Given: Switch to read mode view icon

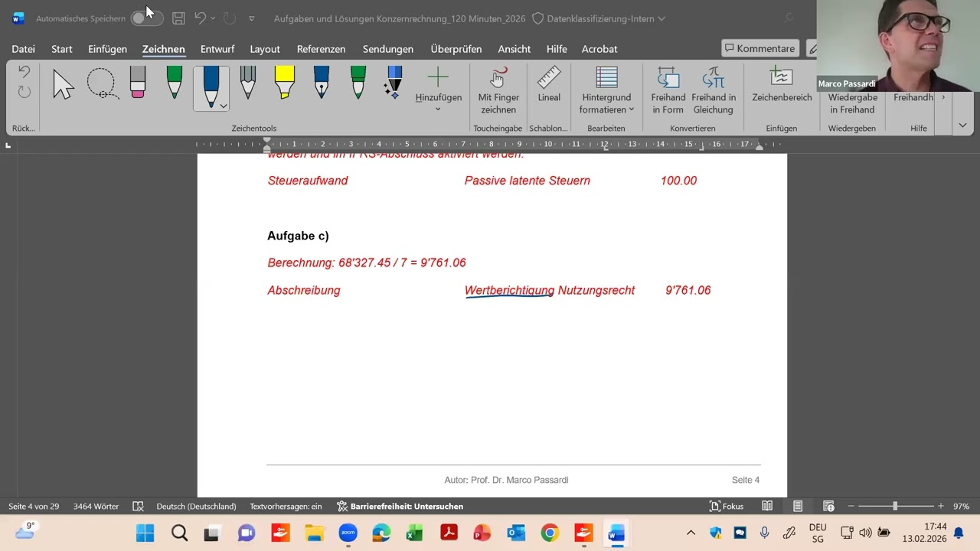Looking at the screenshot, I should [767, 506].
